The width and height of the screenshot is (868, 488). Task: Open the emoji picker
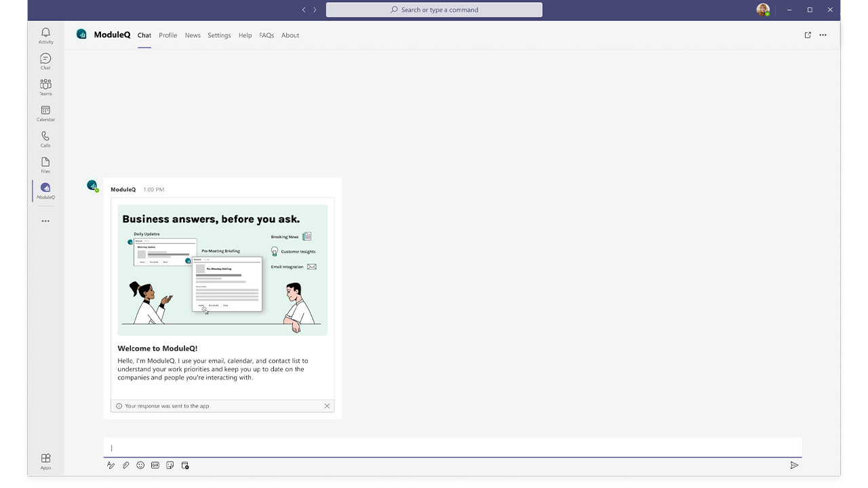pos(140,465)
